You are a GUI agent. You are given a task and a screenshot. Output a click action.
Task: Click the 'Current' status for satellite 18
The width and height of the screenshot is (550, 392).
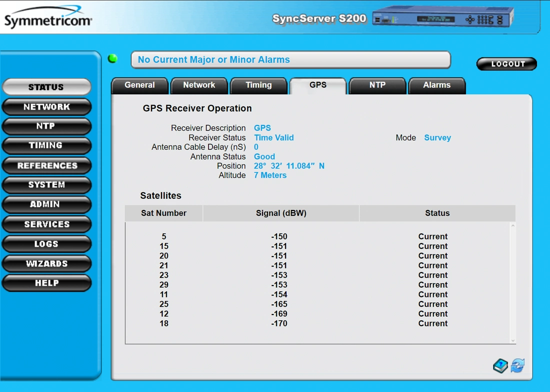tap(433, 323)
